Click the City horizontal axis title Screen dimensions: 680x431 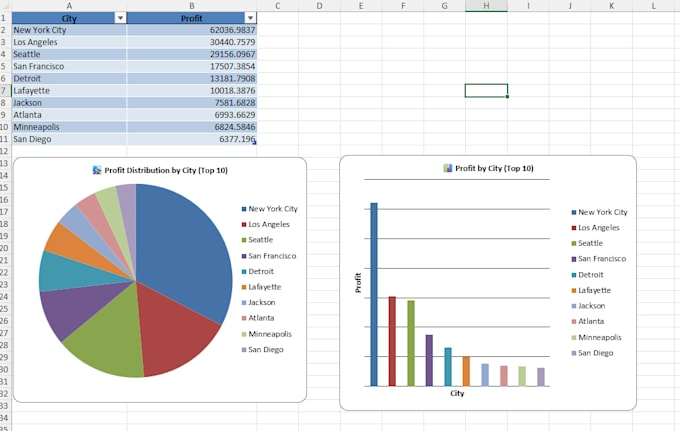pos(457,393)
